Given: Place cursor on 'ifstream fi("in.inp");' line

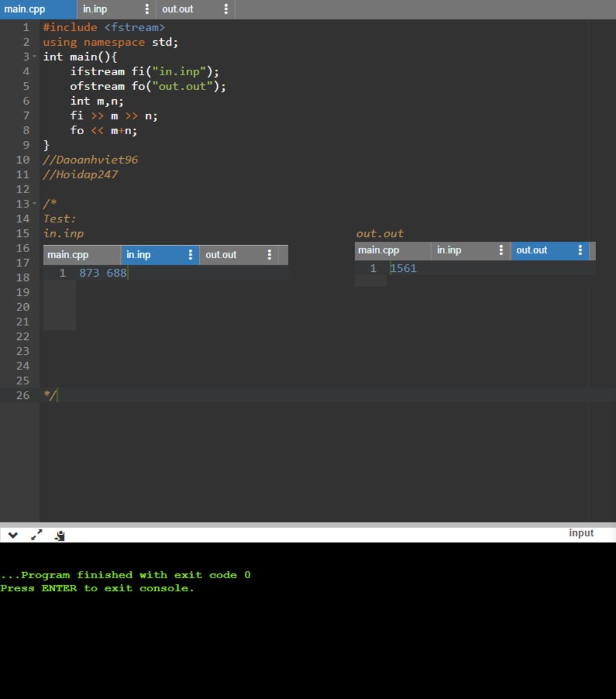Looking at the screenshot, I should (x=144, y=72).
